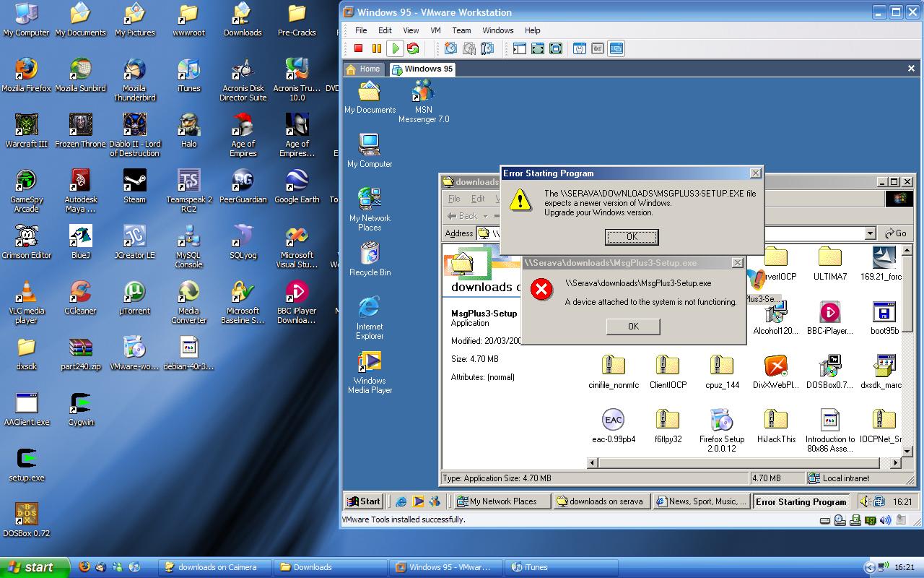Switch to the Home tab in VMware
The width and height of the screenshot is (924, 578).
pyautogui.click(x=364, y=69)
